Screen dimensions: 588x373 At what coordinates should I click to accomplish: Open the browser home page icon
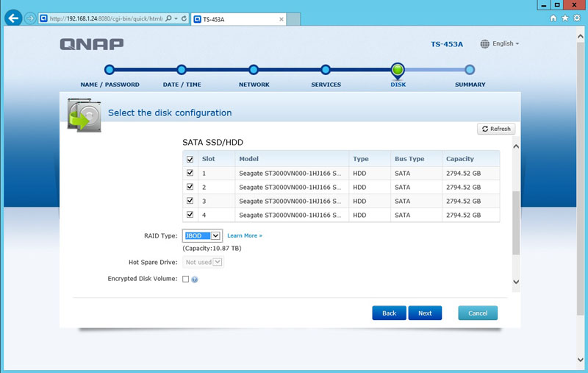pos(553,18)
